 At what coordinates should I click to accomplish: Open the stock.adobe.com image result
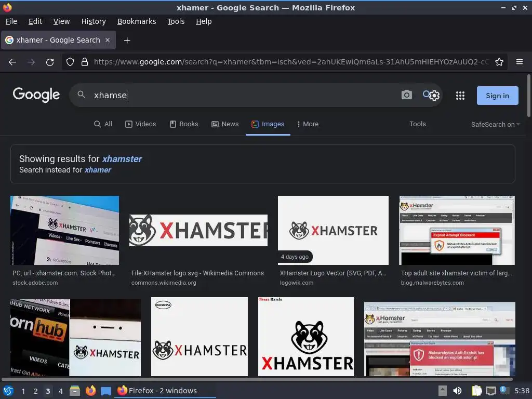coord(65,230)
